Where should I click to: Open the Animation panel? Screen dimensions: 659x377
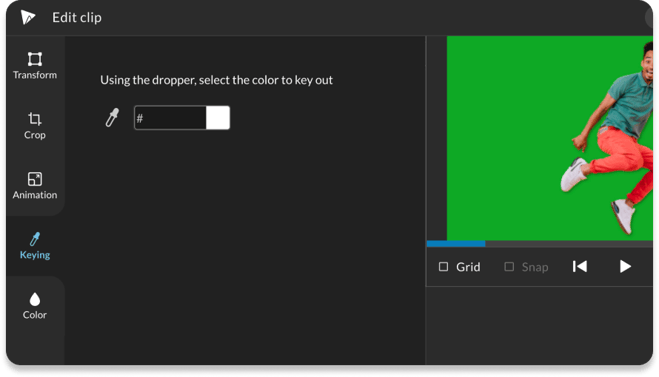[x=35, y=186]
